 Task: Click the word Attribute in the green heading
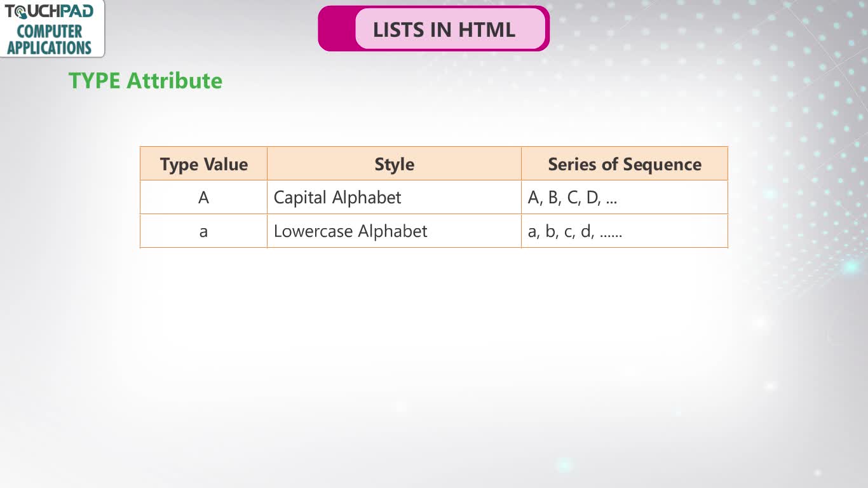pos(174,81)
